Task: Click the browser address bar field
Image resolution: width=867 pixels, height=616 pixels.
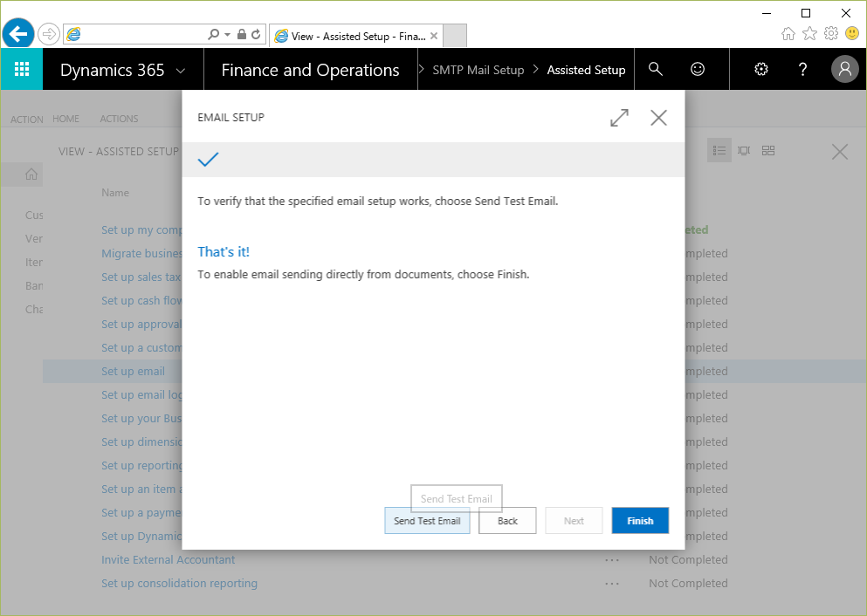Action: [144, 34]
